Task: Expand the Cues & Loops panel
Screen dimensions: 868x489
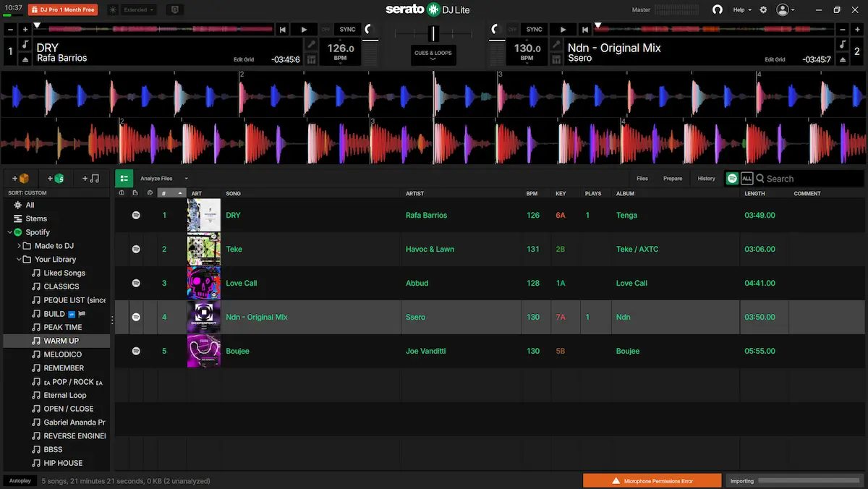Action: (x=433, y=56)
